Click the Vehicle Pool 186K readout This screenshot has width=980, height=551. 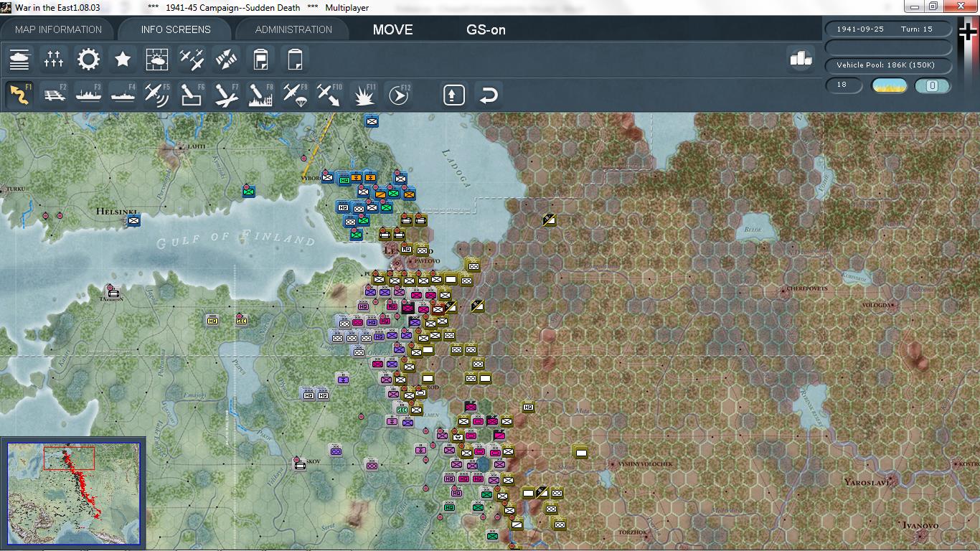890,65
